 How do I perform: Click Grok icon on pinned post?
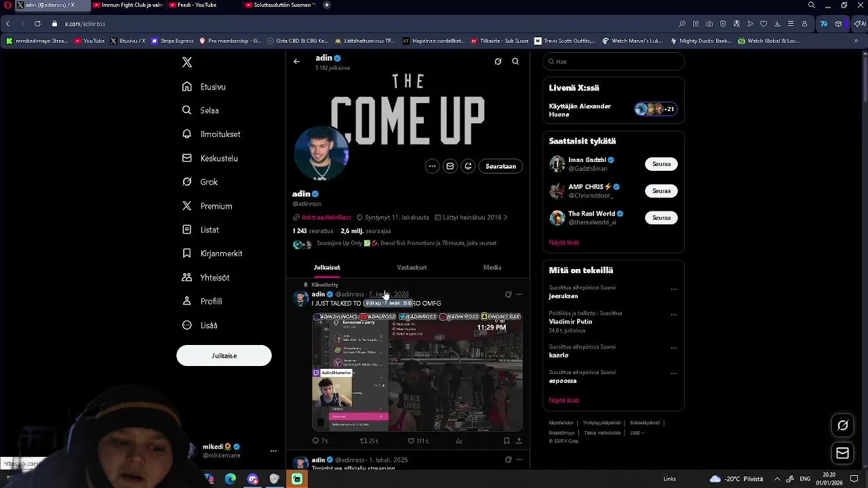tap(508, 294)
